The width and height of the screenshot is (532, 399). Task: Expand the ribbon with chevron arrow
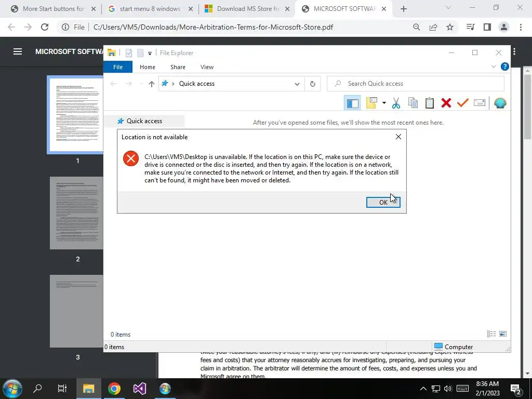tap(494, 67)
